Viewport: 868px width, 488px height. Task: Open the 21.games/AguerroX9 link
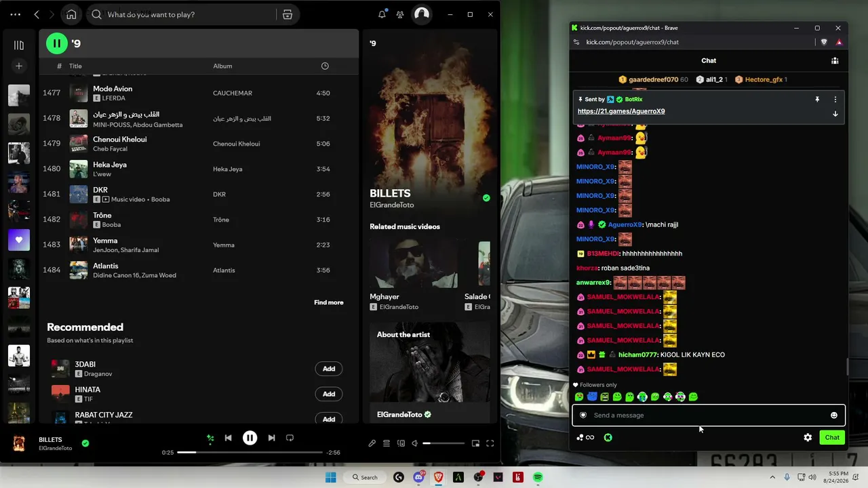point(621,111)
